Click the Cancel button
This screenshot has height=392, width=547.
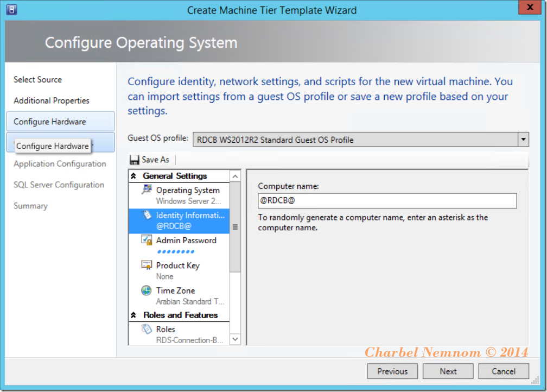coord(504,371)
